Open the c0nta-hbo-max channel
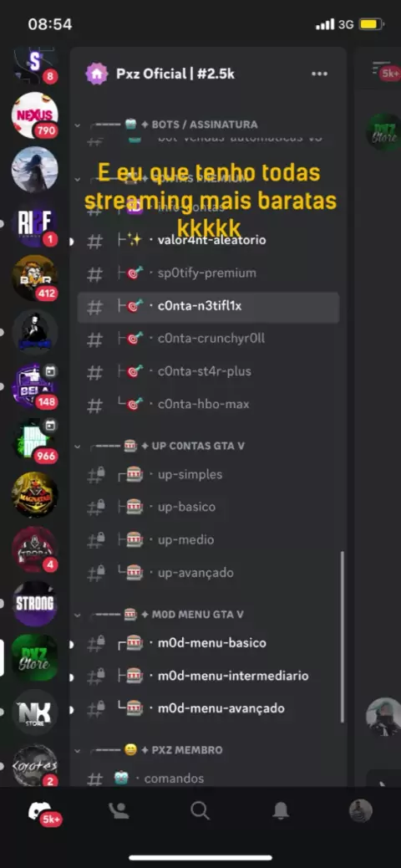401x868 pixels. (x=208, y=404)
